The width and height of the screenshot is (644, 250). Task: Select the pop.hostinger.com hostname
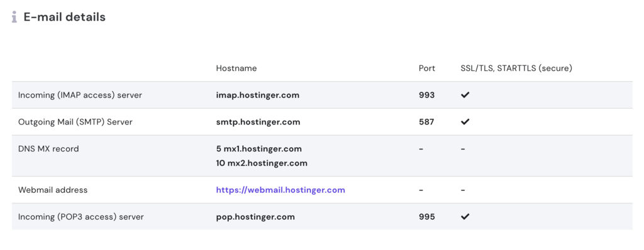pos(255,217)
